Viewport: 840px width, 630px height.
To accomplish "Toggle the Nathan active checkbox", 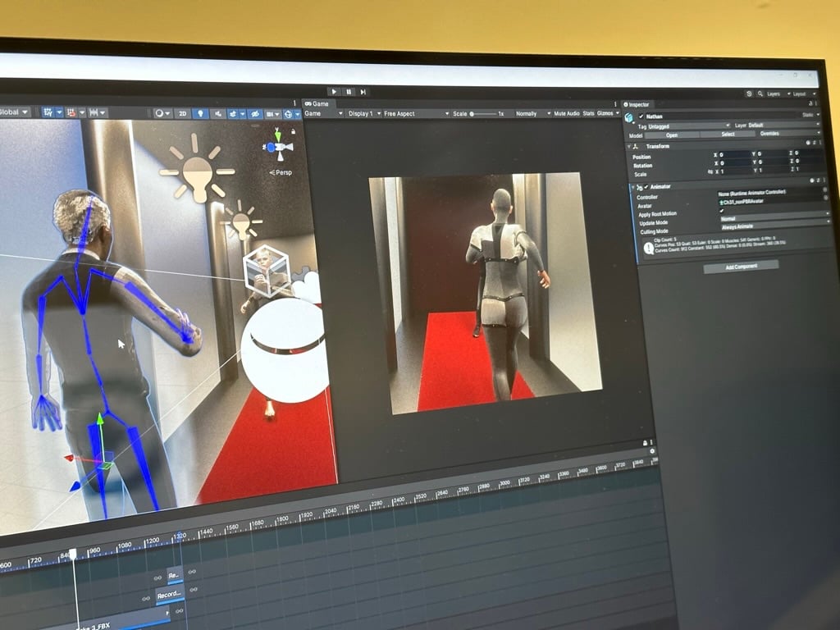I will (641, 116).
